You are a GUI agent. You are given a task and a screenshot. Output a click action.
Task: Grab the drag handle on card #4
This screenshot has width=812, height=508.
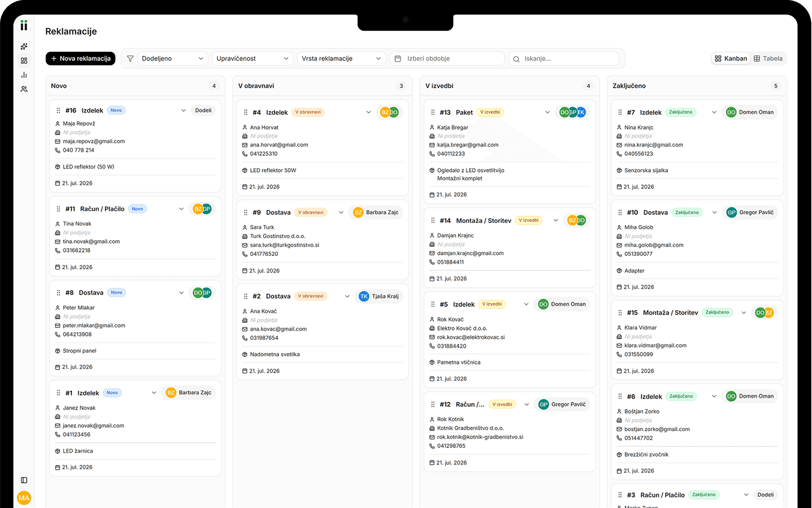(x=245, y=113)
